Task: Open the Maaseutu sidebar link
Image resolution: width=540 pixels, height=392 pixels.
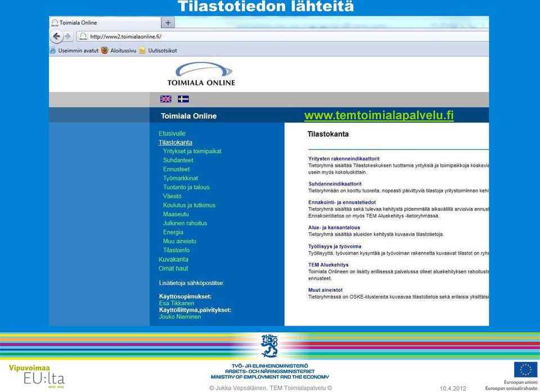Action: pyautogui.click(x=176, y=214)
